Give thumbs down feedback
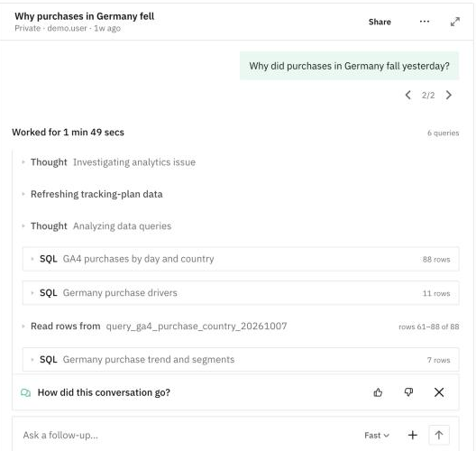 [408, 392]
